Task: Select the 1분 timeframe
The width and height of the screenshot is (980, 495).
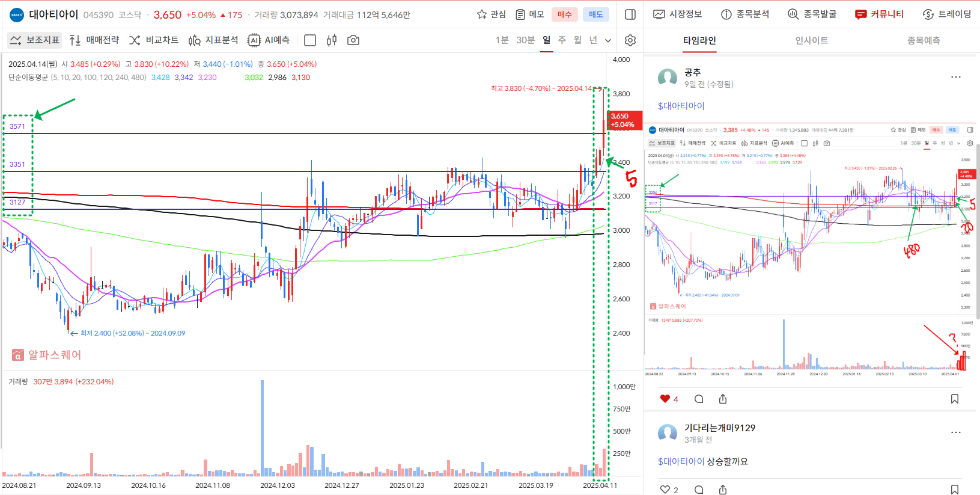Action: pos(502,40)
